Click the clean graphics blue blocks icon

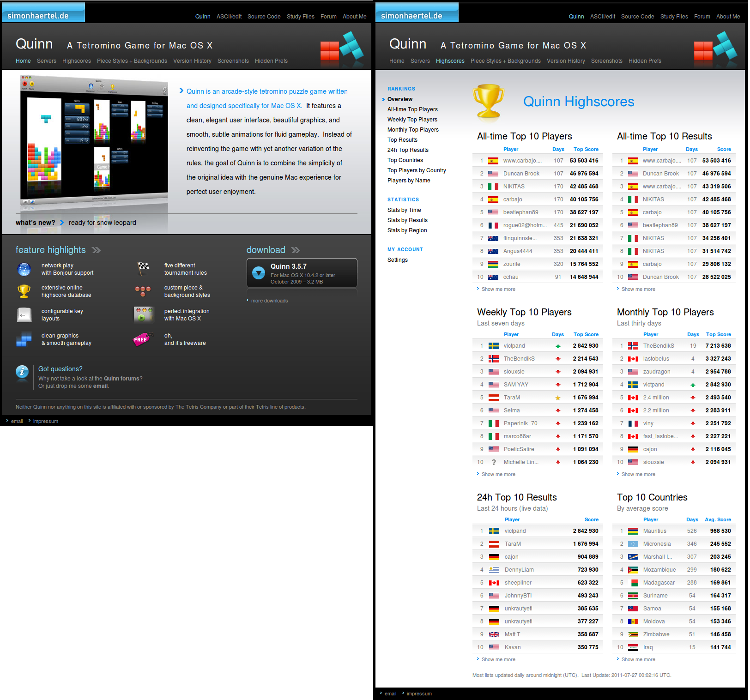[24, 339]
